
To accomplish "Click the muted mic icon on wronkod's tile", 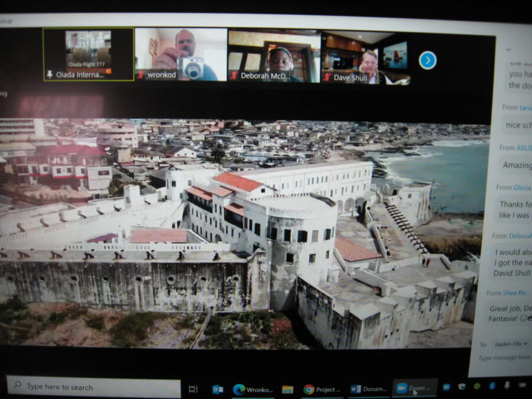I will (141, 76).
